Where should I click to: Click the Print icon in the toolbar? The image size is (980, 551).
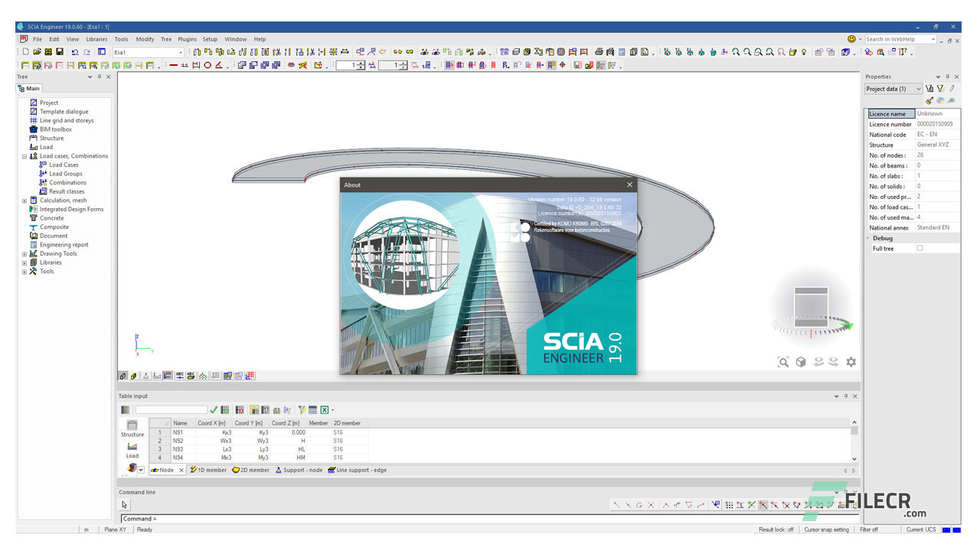coord(599,52)
